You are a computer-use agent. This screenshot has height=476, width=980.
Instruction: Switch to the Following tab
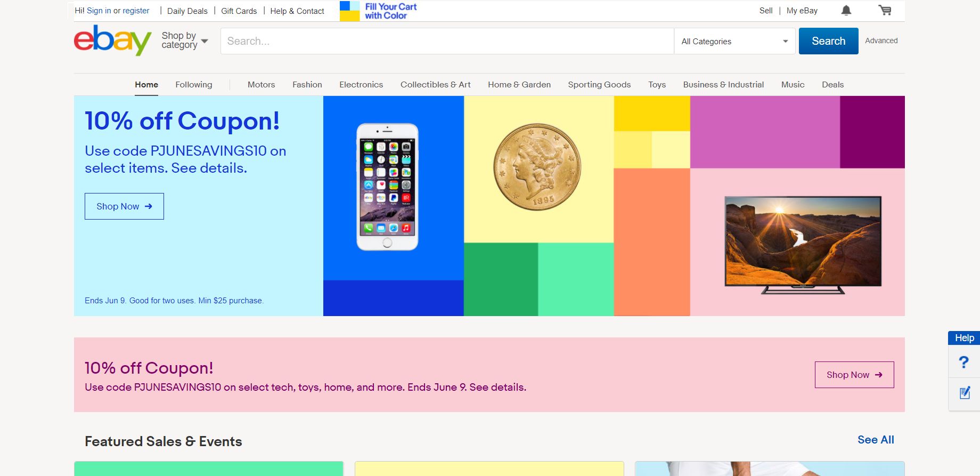tap(194, 85)
